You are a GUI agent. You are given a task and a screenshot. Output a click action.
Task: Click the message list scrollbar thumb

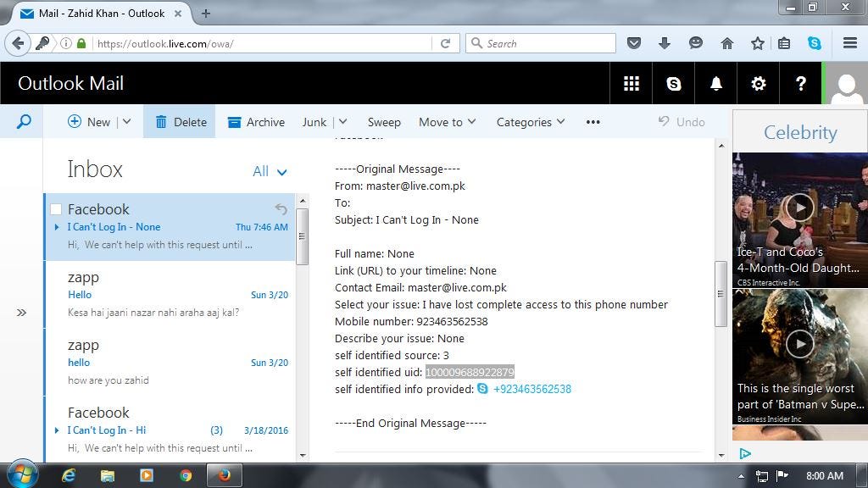click(302, 237)
